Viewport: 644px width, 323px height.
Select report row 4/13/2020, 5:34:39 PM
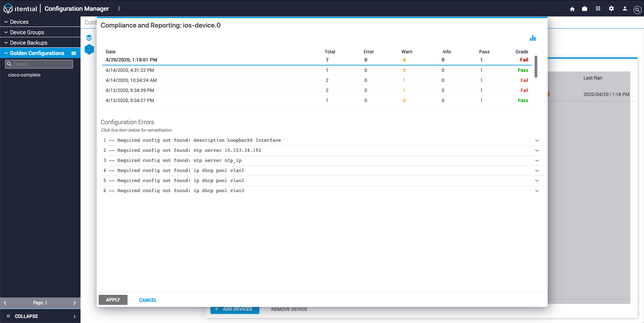tap(317, 90)
